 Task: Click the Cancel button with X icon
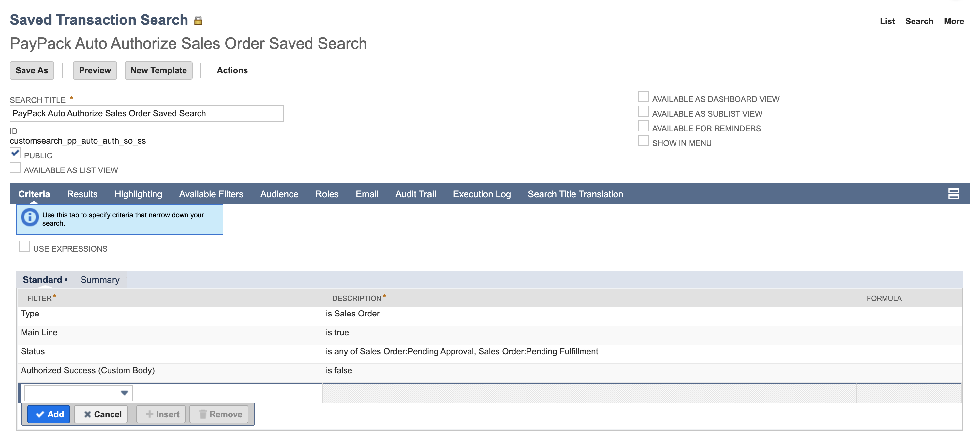point(101,414)
